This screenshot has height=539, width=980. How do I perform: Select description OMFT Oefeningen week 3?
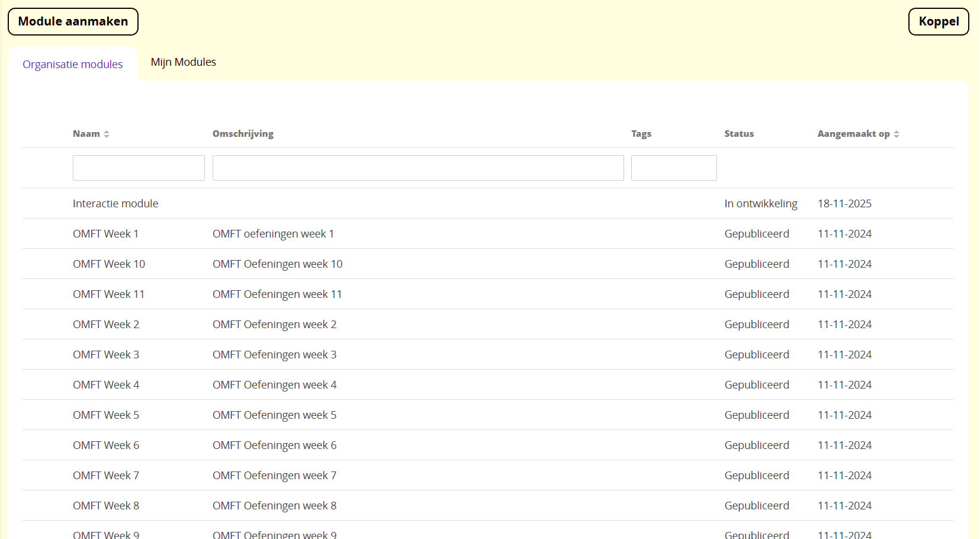[274, 355]
